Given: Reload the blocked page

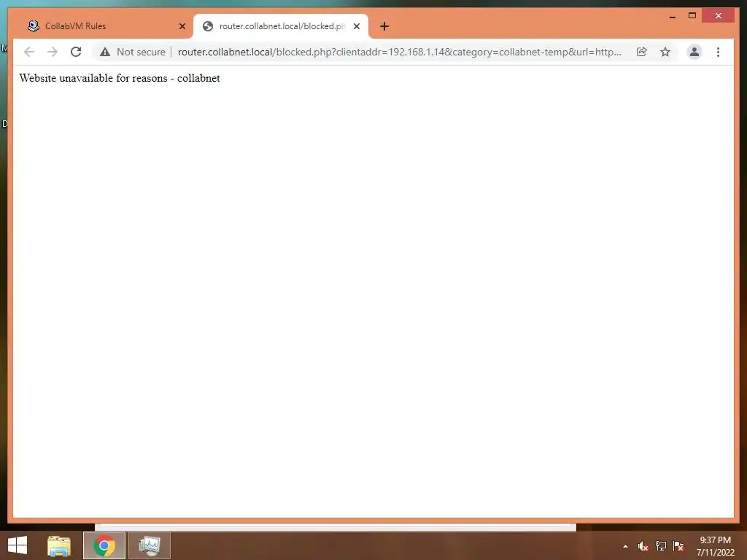Looking at the screenshot, I should pos(76,52).
